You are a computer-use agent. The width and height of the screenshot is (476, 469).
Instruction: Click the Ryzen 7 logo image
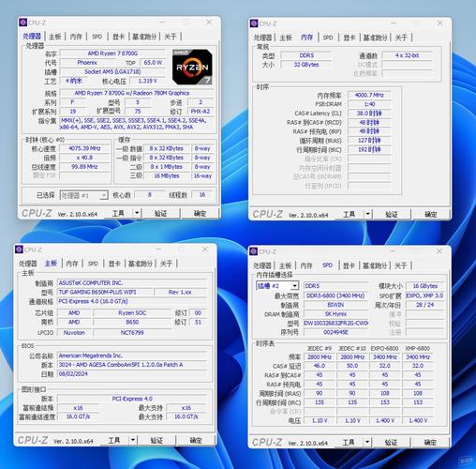pyautogui.click(x=192, y=67)
